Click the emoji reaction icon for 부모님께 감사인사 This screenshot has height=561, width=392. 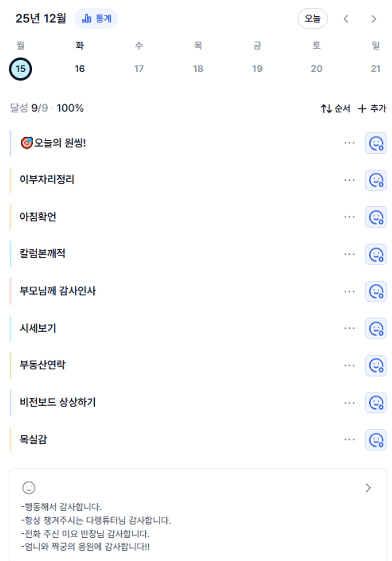376,291
